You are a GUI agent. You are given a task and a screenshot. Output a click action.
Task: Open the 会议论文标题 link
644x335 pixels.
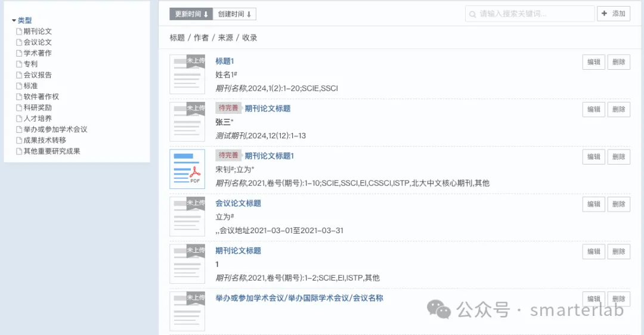[x=238, y=203]
